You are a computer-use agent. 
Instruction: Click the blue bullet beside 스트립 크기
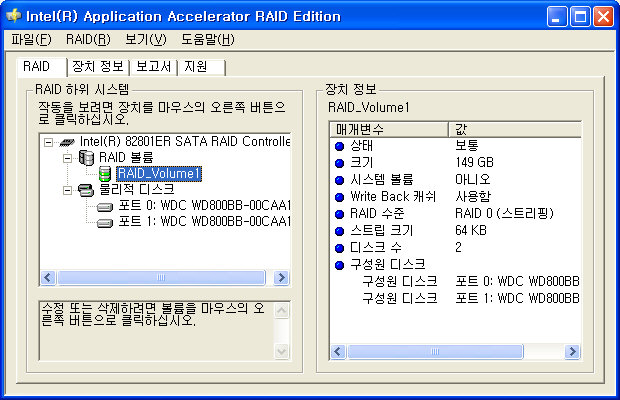click(339, 231)
